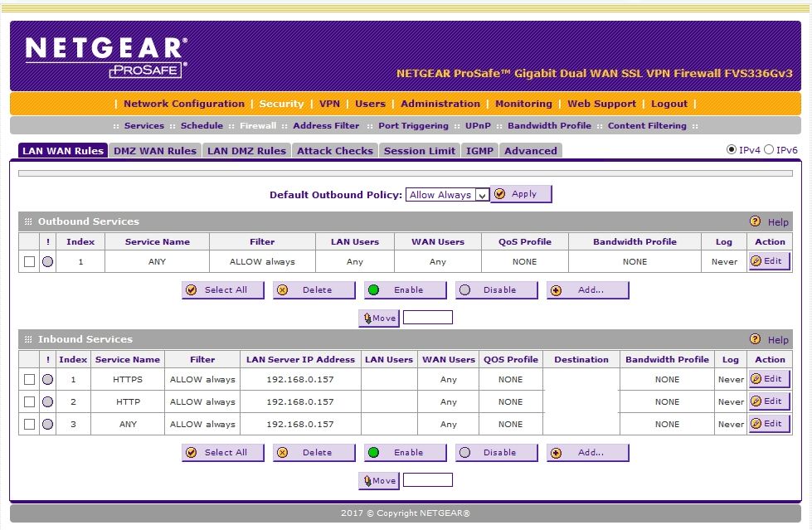This screenshot has width=812, height=530.
Task: Check the inbound ANY rule checkbox
Action: 30,424
